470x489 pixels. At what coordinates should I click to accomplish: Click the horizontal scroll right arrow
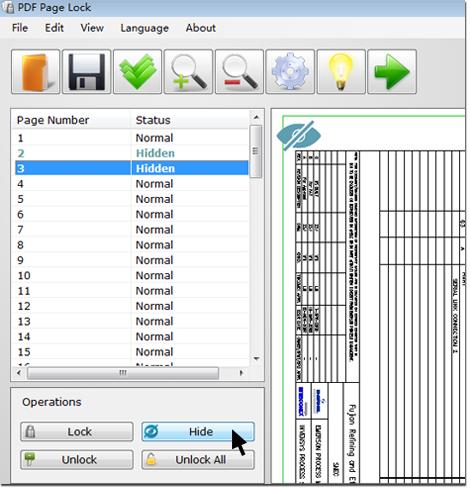[242, 373]
